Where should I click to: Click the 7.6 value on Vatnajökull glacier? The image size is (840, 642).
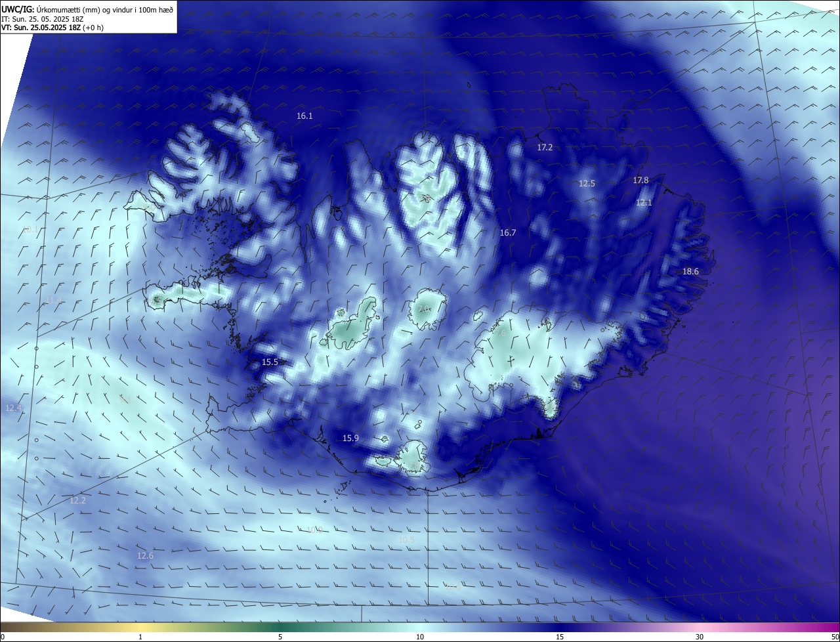tap(500, 333)
